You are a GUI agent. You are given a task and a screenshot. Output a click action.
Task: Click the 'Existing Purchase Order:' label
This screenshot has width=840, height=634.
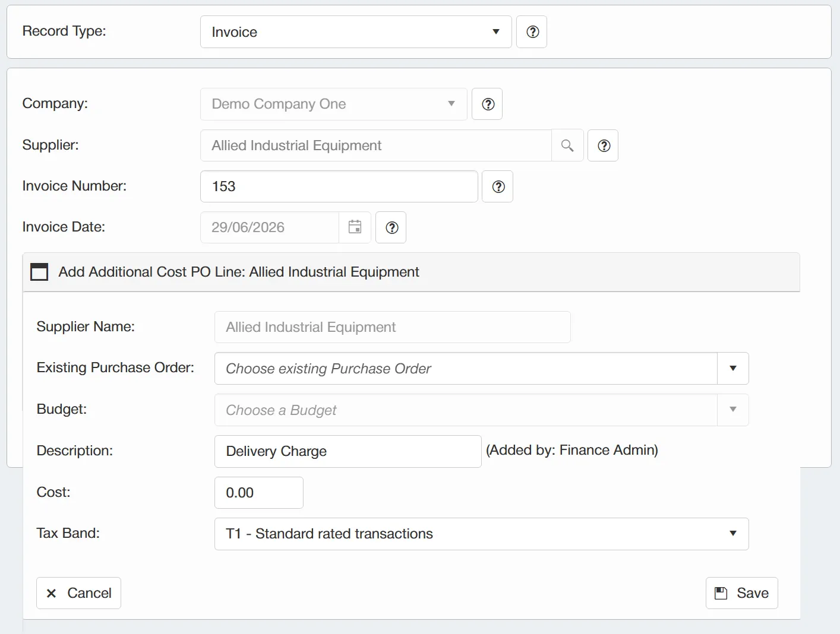coord(115,367)
